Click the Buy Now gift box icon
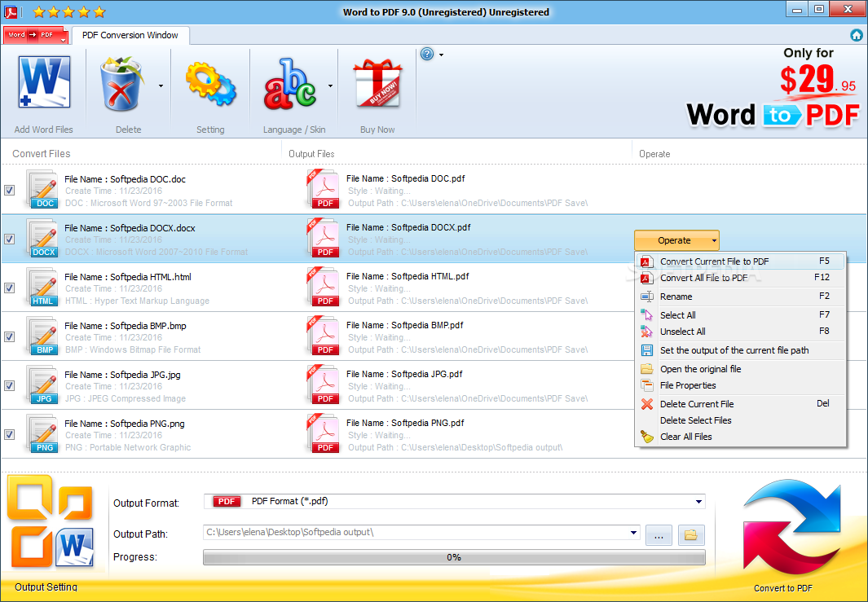The image size is (868, 602). click(x=377, y=84)
